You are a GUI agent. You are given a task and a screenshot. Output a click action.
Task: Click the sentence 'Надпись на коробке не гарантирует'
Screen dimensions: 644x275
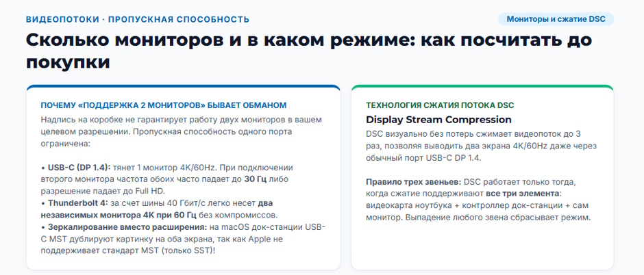point(114,120)
